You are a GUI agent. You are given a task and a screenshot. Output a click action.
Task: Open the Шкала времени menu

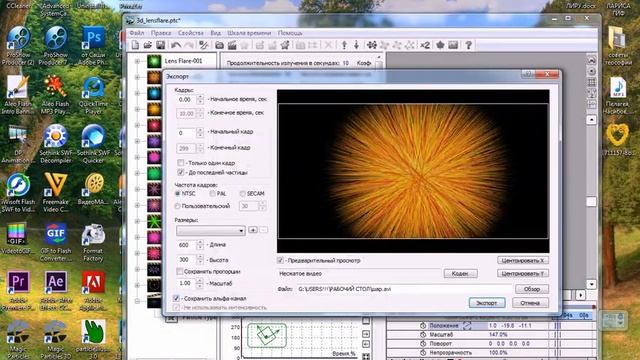[x=249, y=33]
